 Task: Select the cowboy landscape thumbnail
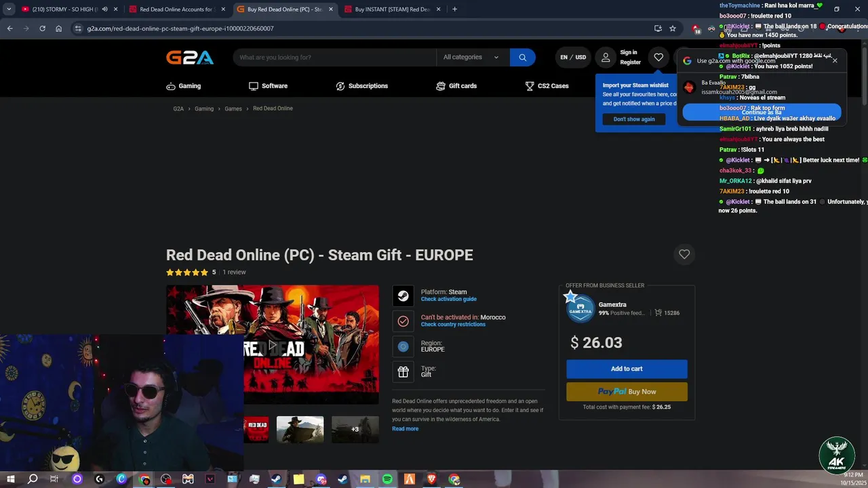pos(300,429)
